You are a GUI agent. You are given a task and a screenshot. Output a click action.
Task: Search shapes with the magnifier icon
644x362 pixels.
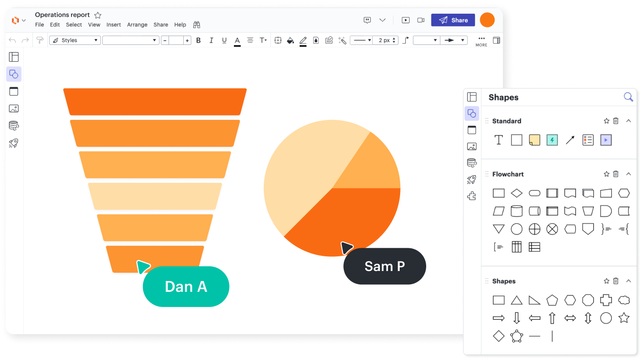[628, 97]
